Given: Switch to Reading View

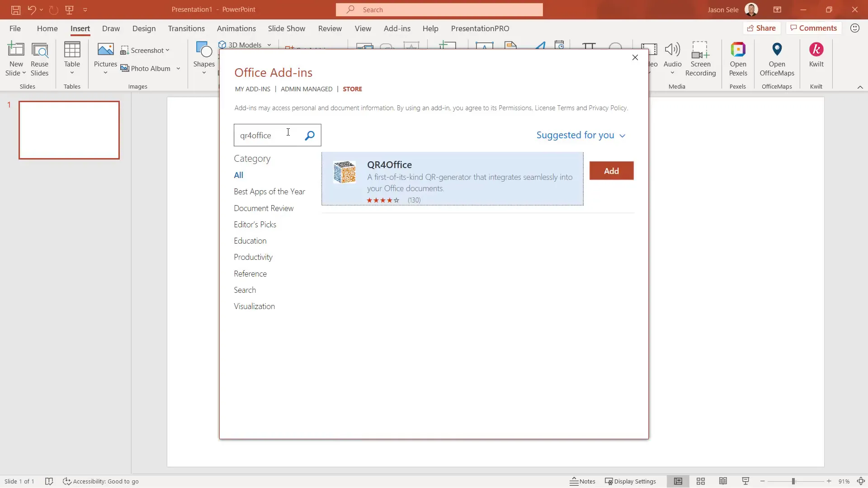Looking at the screenshot, I should (723, 481).
